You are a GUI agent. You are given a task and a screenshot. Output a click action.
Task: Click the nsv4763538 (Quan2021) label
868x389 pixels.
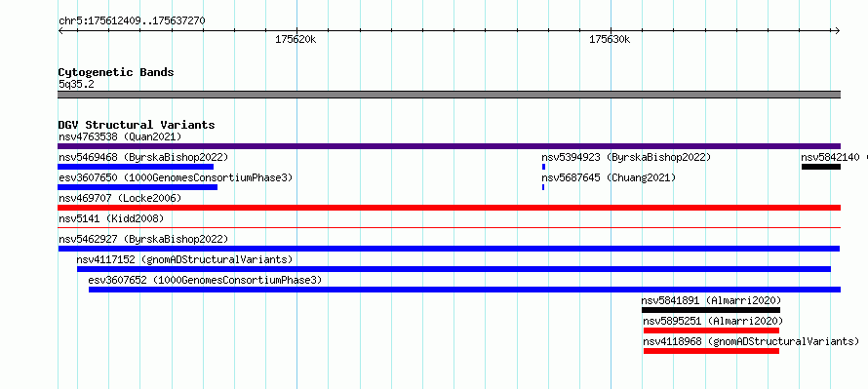(120, 136)
